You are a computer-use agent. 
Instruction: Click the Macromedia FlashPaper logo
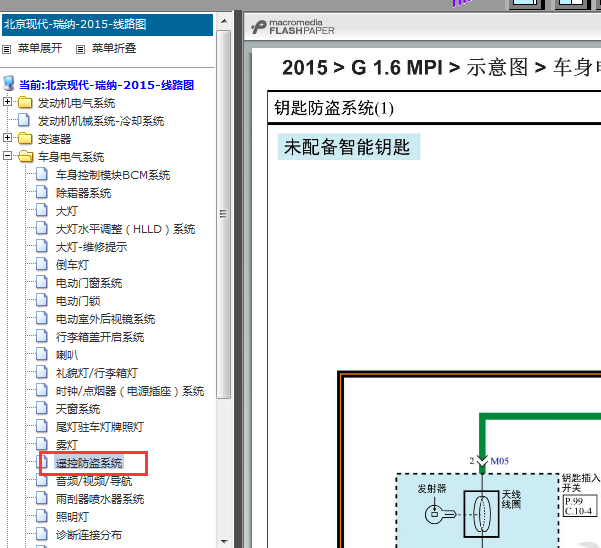pos(293,27)
